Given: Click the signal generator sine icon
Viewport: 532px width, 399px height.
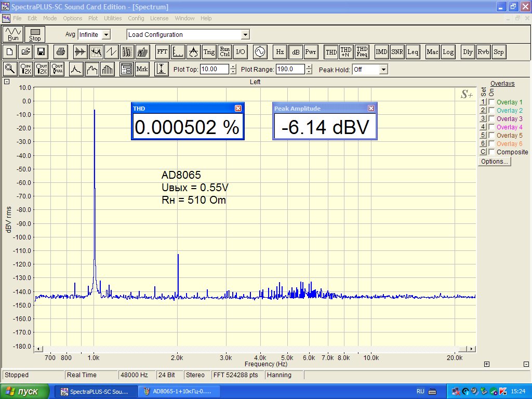Looking at the screenshot, I should click(259, 52).
